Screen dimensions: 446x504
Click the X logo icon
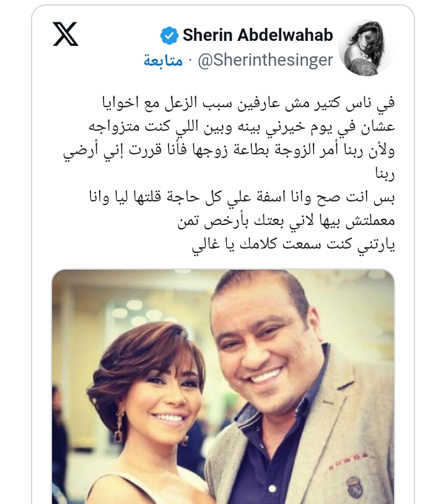click(66, 34)
